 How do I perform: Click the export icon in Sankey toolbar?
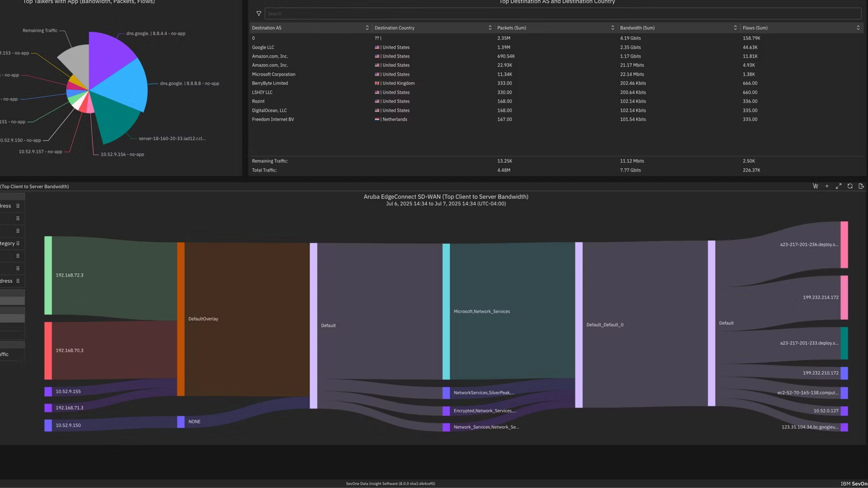point(861,186)
